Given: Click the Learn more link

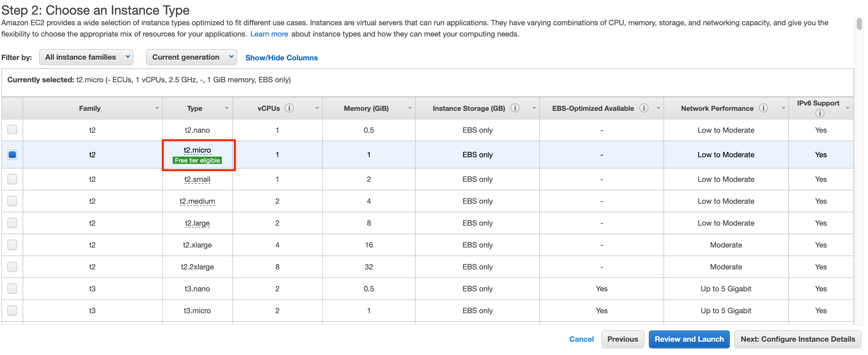Looking at the screenshot, I should click(269, 34).
